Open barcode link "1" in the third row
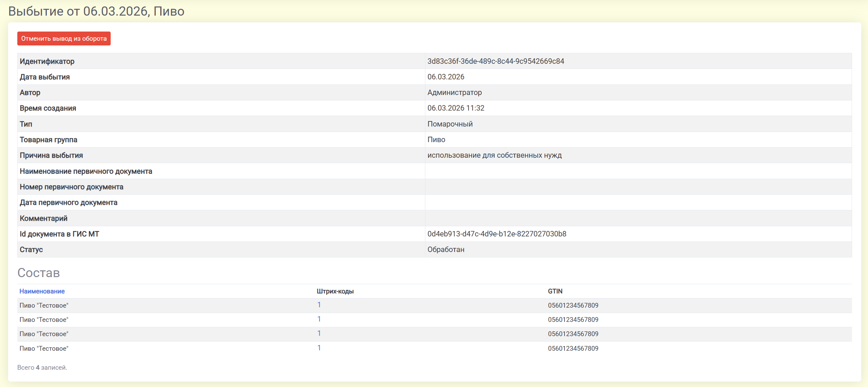 click(319, 333)
